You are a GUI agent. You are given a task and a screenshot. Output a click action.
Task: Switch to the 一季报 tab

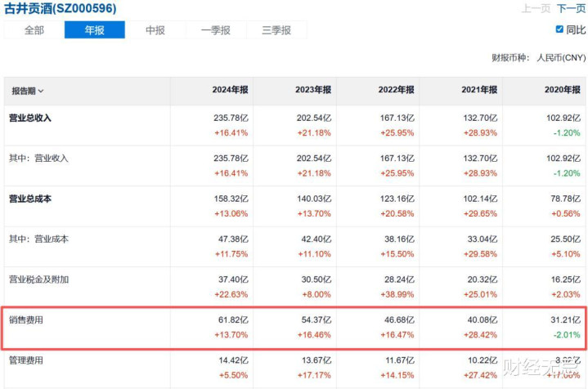pos(215,30)
